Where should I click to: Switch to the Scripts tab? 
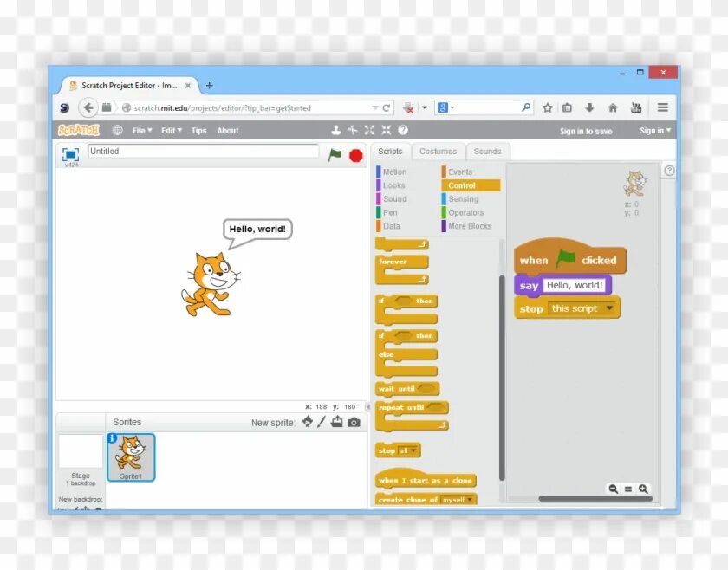pyautogui.click(x=390, y=152)
